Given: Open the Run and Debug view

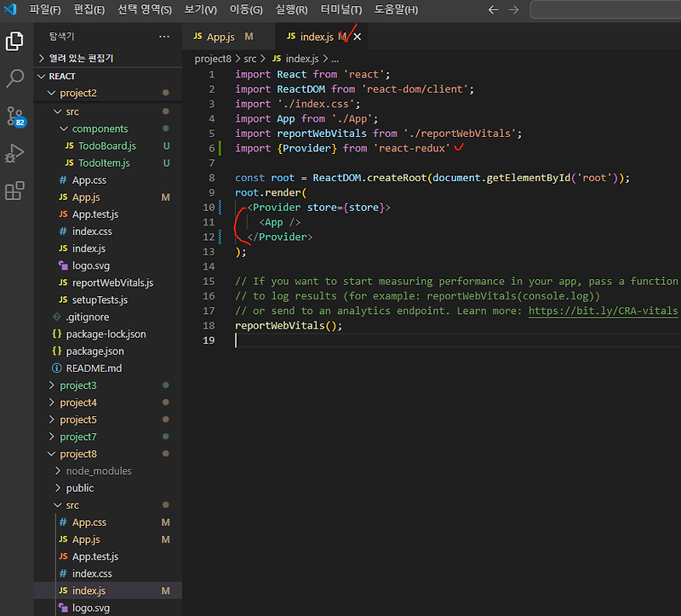Looking at the screenshot, I should click(14, 155).
